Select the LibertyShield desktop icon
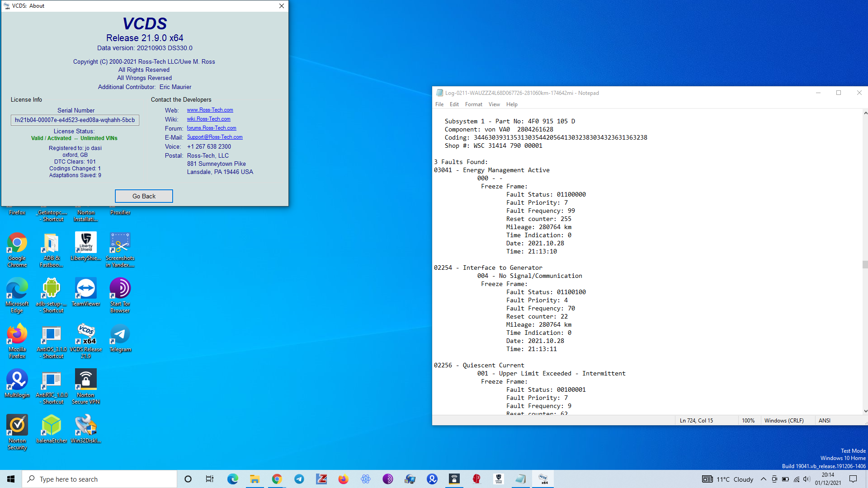 point(86,247)
